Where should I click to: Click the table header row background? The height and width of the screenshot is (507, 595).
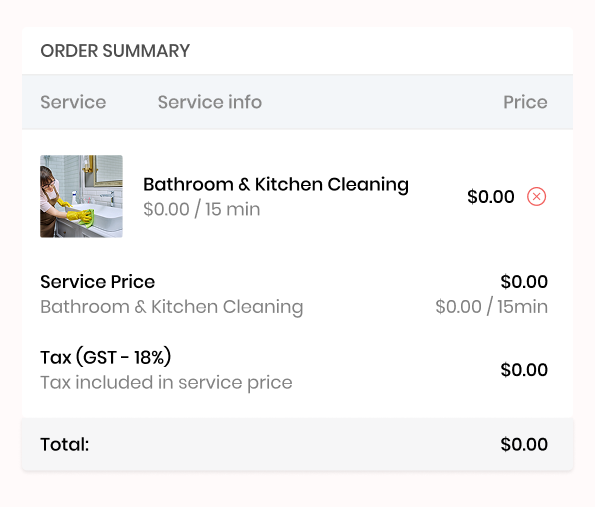click(298, 102)
